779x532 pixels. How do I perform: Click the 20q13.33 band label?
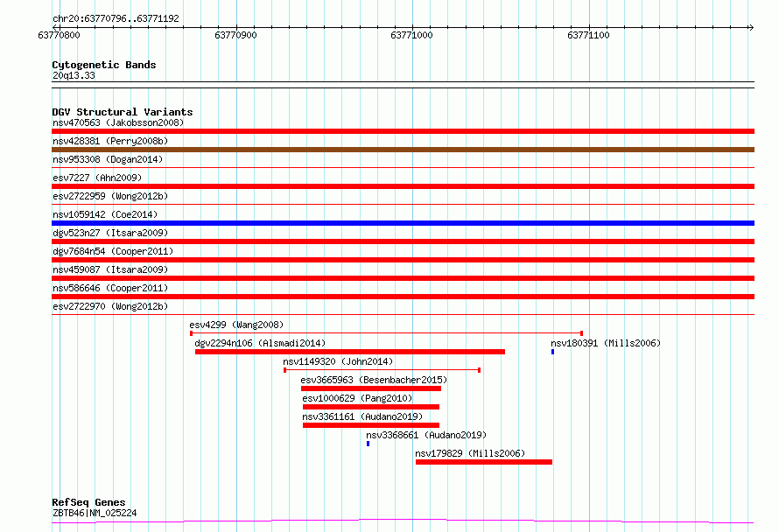pos(74,75)
